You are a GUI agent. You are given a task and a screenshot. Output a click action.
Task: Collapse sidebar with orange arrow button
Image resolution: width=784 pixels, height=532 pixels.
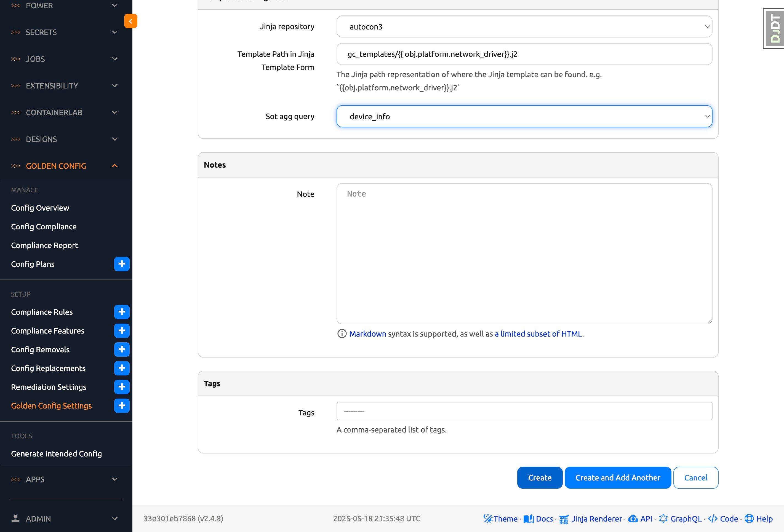click(x=130, y=21)
